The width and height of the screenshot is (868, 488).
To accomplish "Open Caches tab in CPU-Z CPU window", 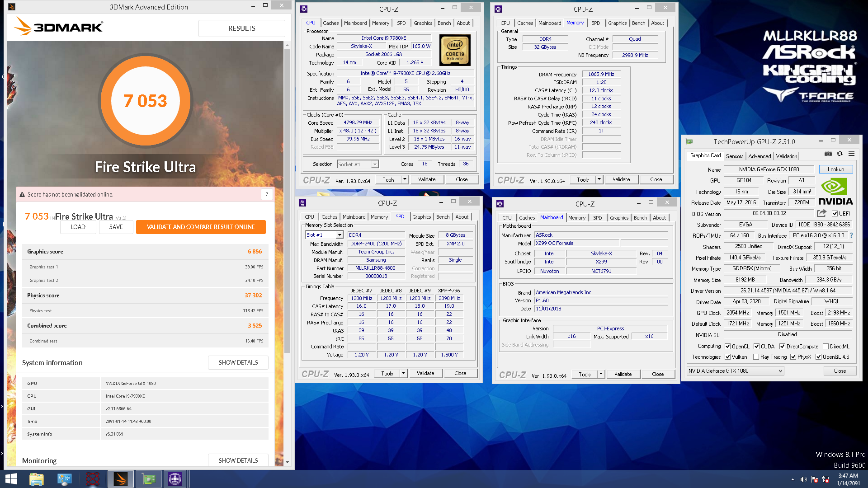I will [x=330, y=23].
